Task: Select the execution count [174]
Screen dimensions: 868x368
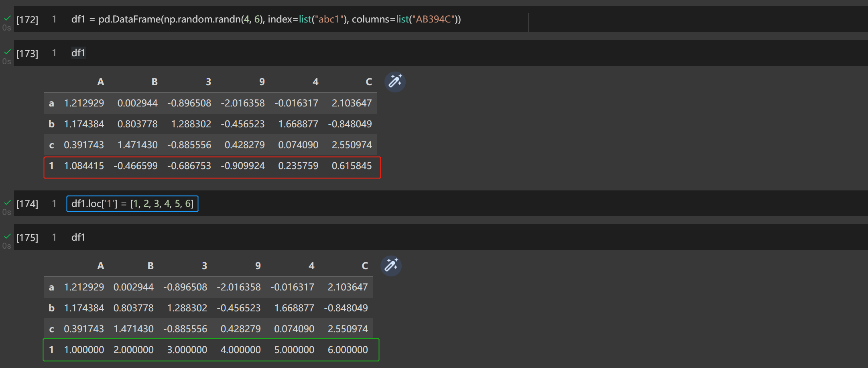Action: point(27,204)
